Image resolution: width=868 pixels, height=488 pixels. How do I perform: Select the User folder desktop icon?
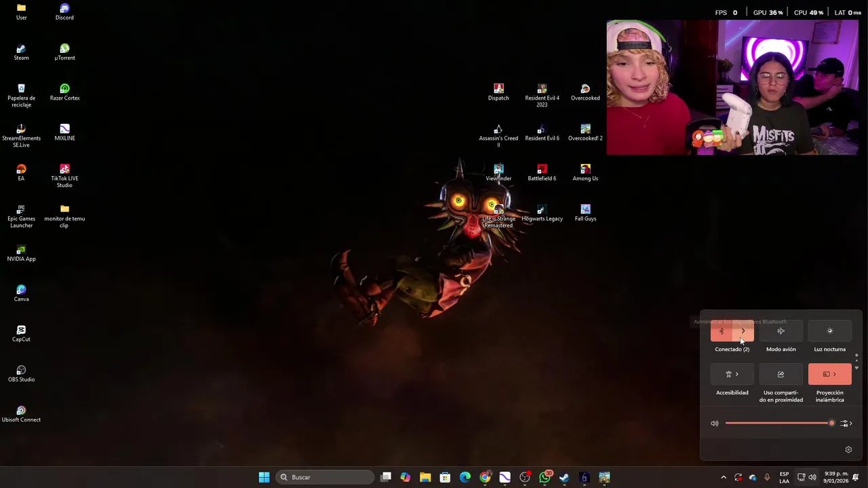[22, 12]
